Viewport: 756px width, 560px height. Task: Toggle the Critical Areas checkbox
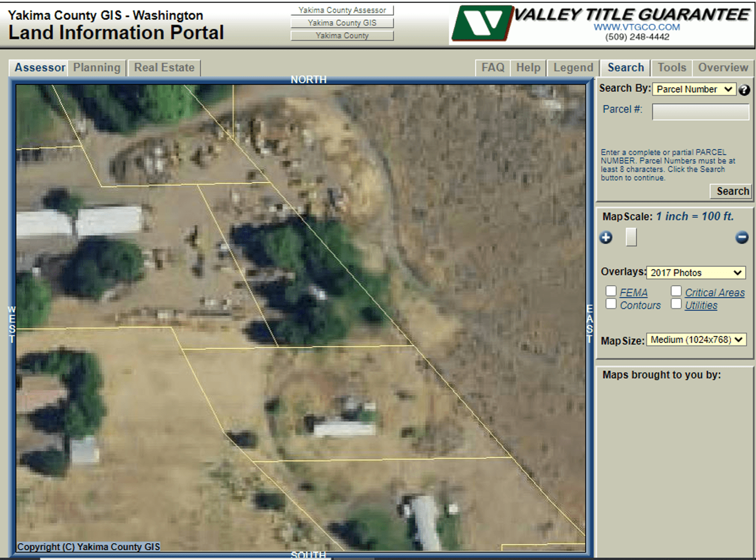pos(676,291)
